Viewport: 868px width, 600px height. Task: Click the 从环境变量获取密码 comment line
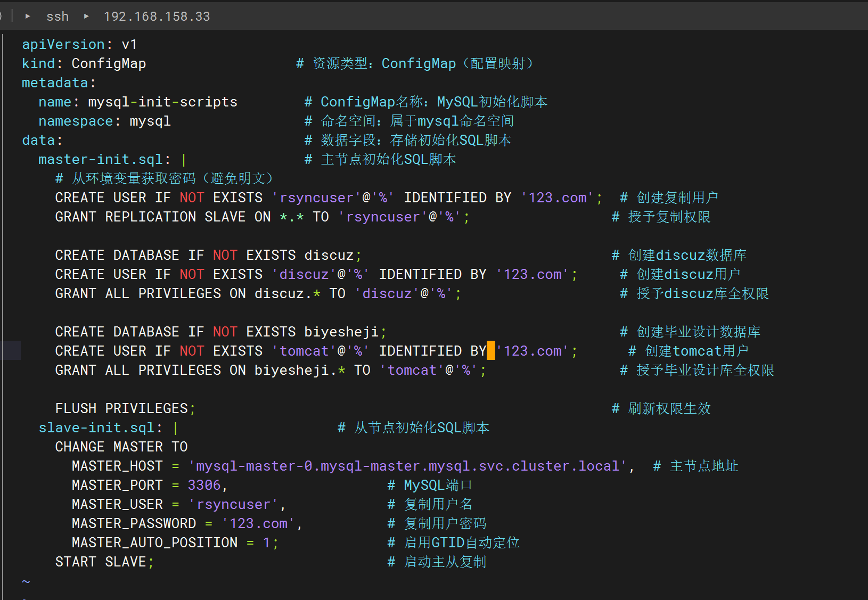pos(166,178)
